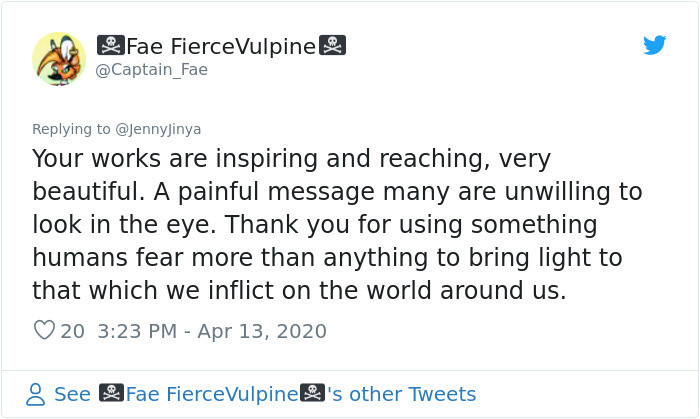Click the pirate flag emoji after FierceVulpine in header
The width and height of the screenshot is (700, 419).
tap(332, 46)
